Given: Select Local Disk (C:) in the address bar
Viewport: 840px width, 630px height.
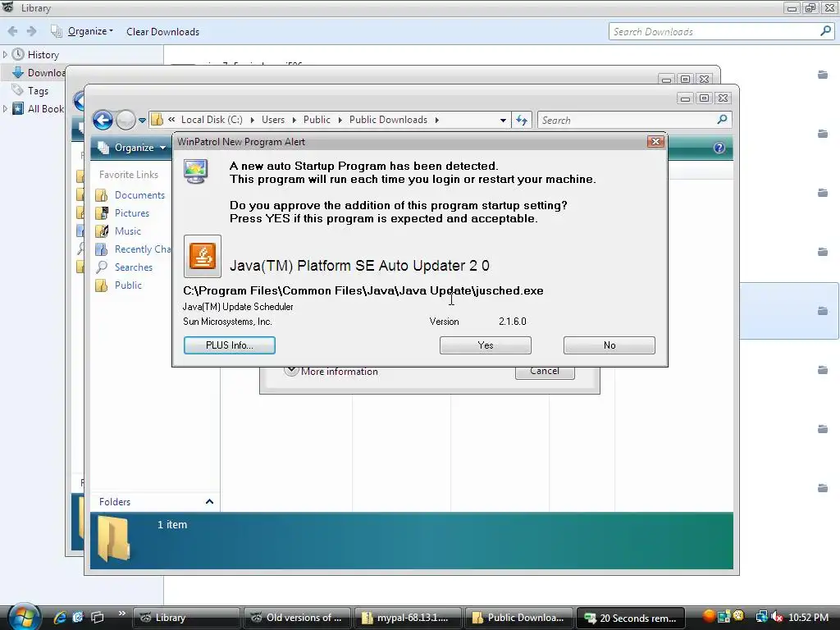Looking at the screenshot, I should (212, 120).
